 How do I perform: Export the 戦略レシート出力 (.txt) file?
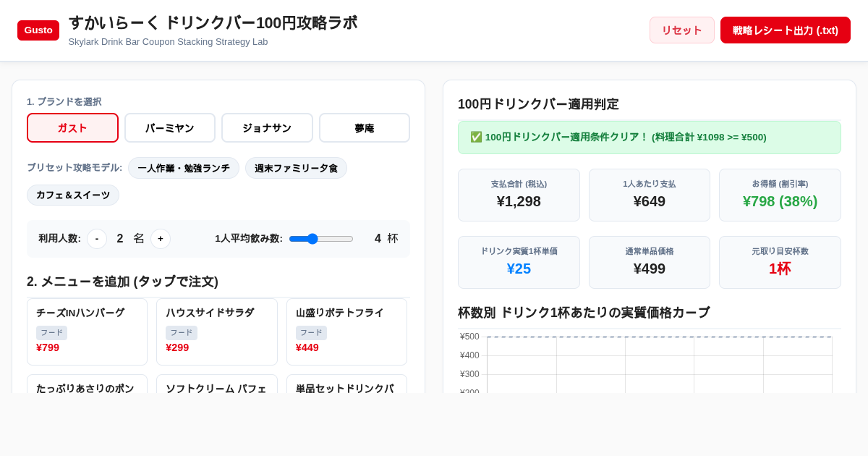[786, 30]
